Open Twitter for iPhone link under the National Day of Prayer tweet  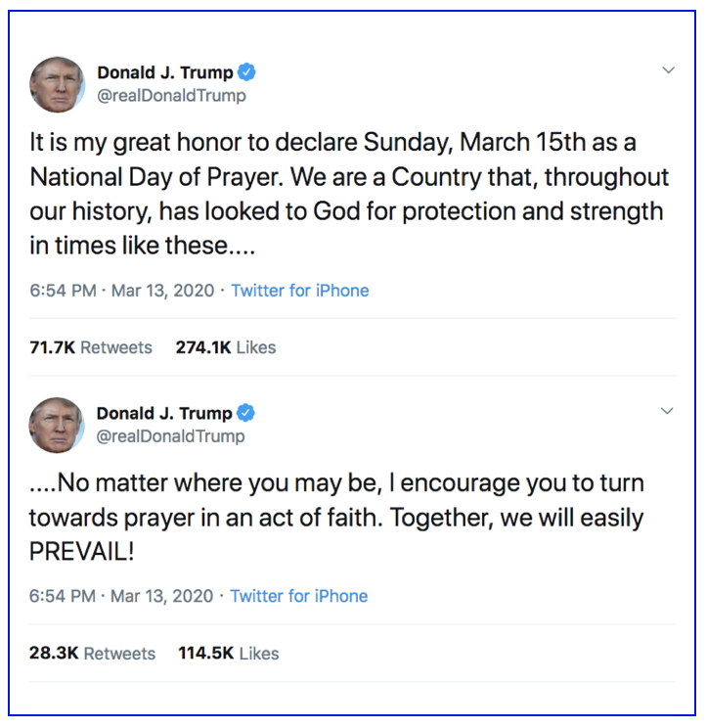300,291
